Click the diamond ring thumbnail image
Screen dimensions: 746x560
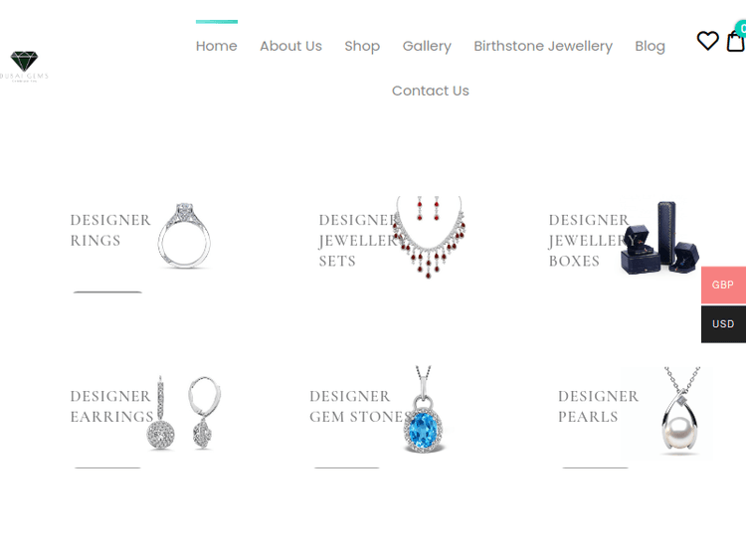pyautogui.click(x=184, y=235)
